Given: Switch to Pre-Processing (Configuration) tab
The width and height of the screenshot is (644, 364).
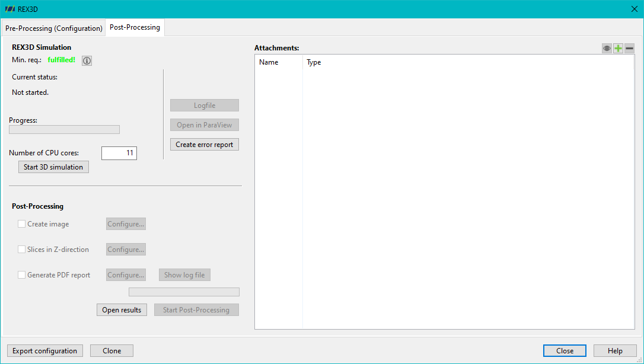Looking at the screenshot, I should point(54,28).
